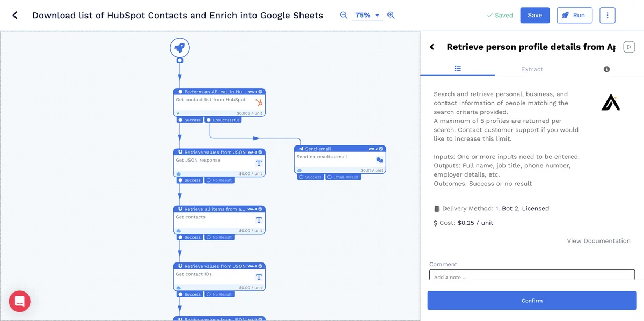This screenshot has height=321, width=644.
Task: Click the plug icon at bottom of WA-1 node
Action: pos(178,113)
